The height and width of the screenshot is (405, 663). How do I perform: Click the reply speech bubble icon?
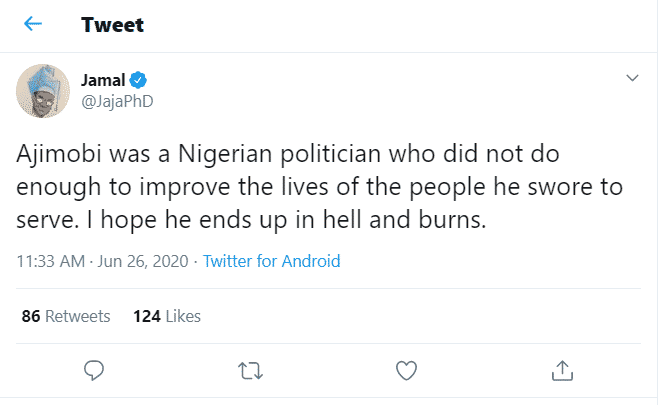click(95, 370)
